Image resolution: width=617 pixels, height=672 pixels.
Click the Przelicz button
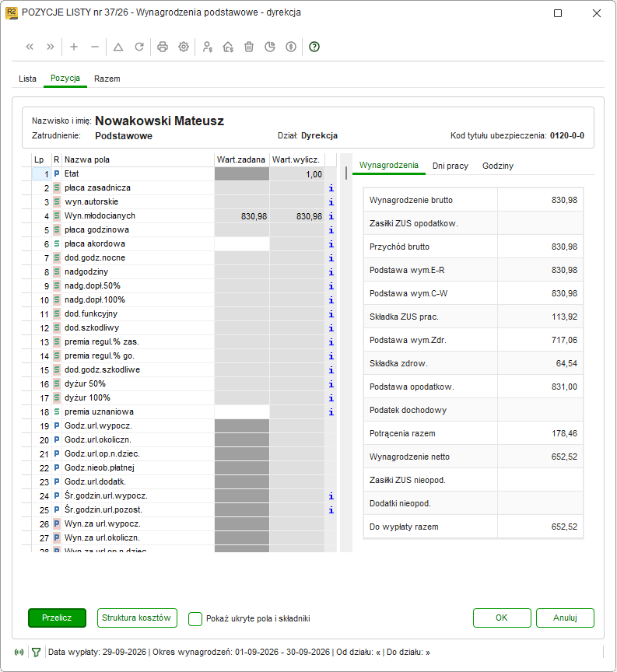point(57,618)
